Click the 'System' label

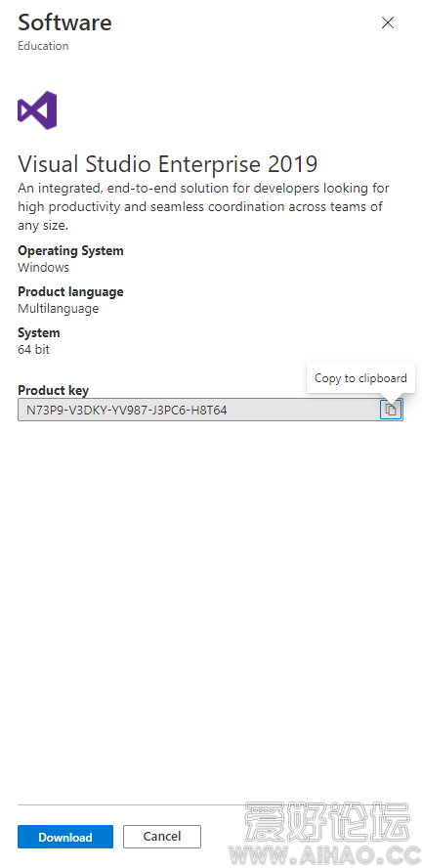39,332
